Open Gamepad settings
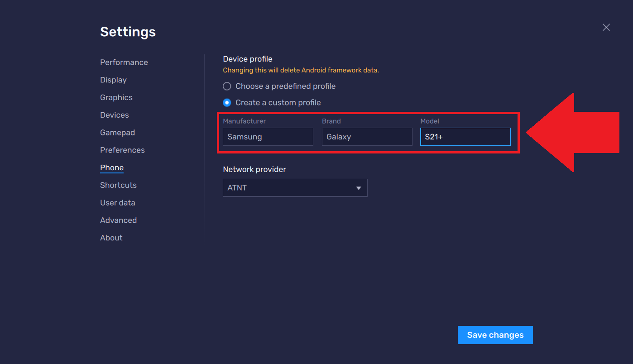Viewport: 633px width, 364px height. 117,132
